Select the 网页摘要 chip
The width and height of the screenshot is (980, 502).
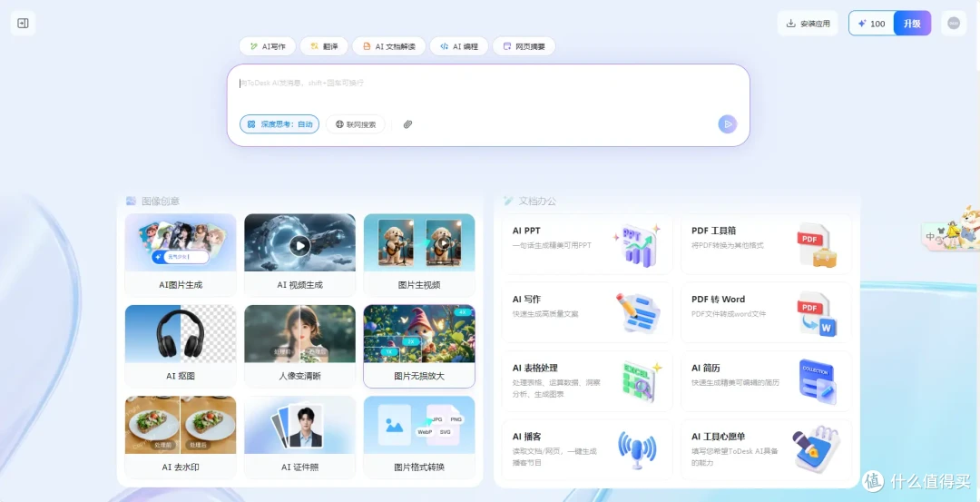point(524,46)
